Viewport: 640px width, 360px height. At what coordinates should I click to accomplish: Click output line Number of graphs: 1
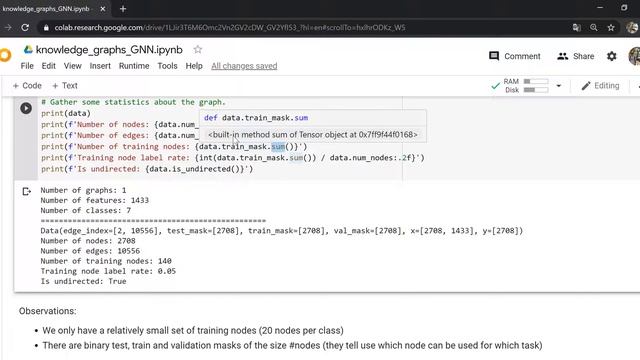tap(83, 190)
